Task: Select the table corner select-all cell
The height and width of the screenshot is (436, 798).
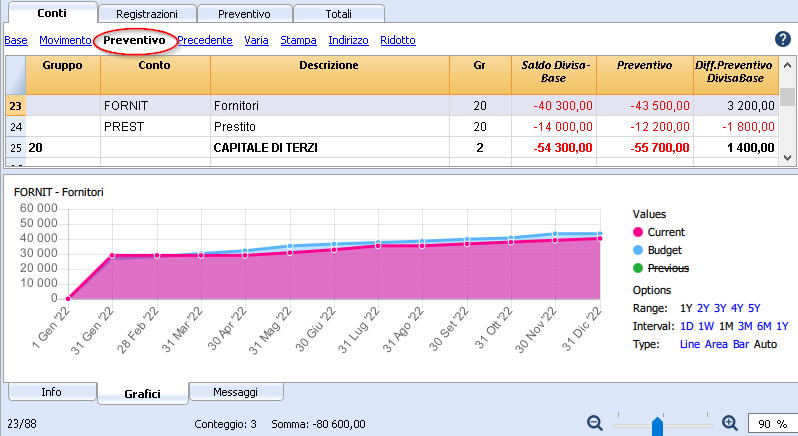Action: [15, 75]
